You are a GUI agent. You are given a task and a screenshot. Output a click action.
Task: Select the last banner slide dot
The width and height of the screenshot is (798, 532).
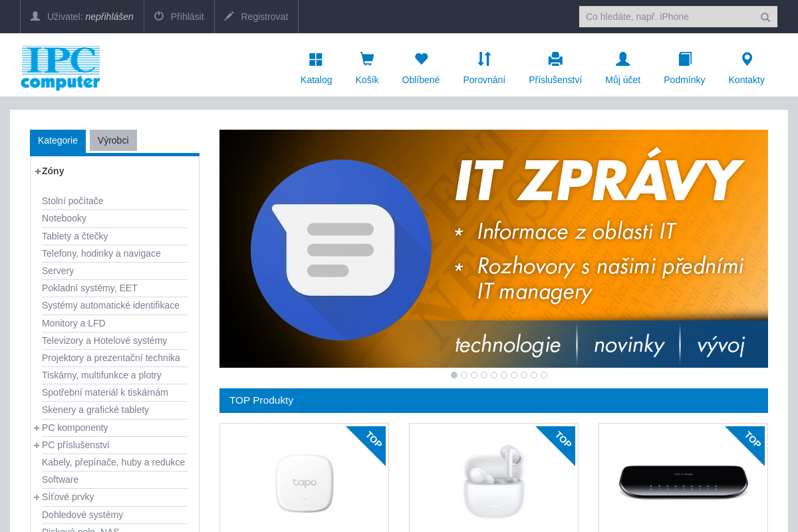coord(544,375)
